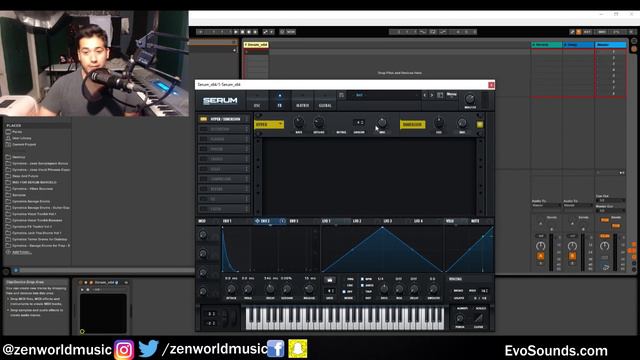Image resolution: width=640 pixels, height=360 pixels.
Task: Toggle the Always portamento option
Action: click(462, 308)
